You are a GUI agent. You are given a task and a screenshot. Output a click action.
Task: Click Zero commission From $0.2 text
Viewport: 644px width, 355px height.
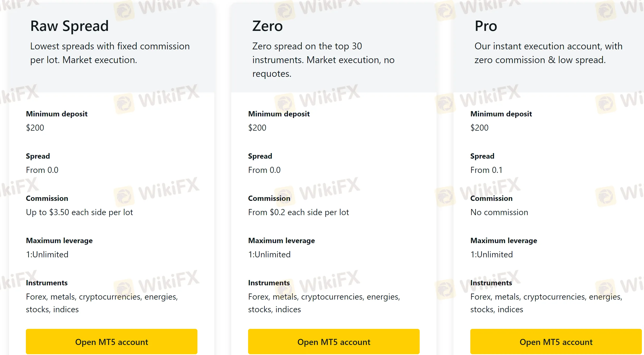coord(298,212)
